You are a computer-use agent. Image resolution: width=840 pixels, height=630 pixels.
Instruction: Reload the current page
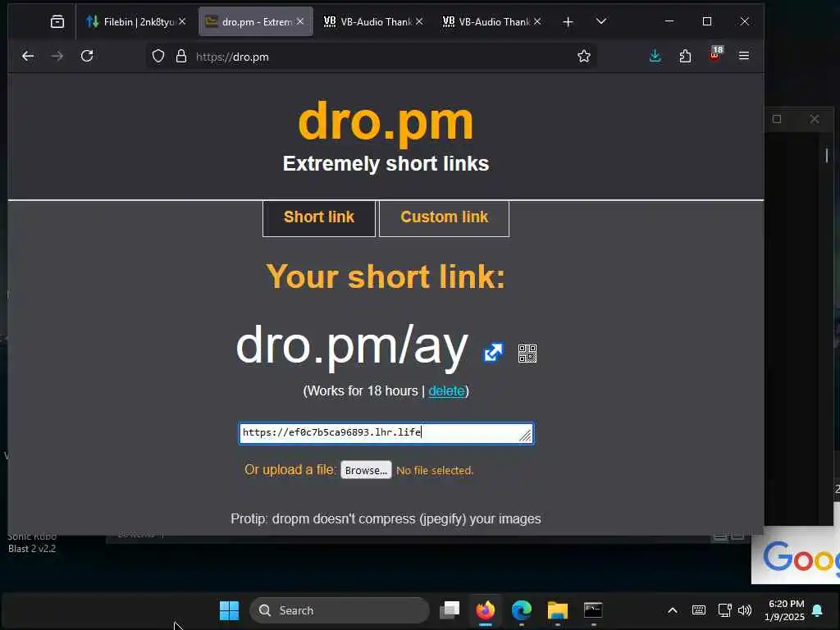[x=87, y=56]
